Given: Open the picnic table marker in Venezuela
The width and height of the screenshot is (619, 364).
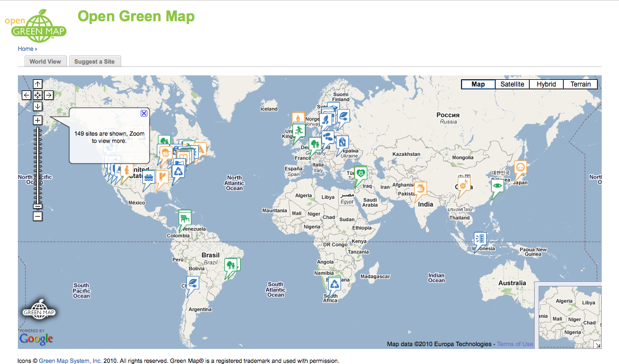Looking at the screenshot, I should (184, 217).
